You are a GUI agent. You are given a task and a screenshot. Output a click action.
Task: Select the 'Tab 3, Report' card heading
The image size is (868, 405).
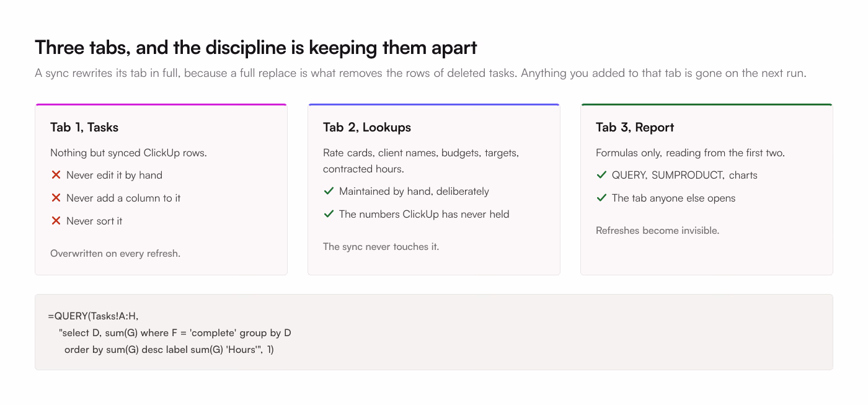pos(635,127)
